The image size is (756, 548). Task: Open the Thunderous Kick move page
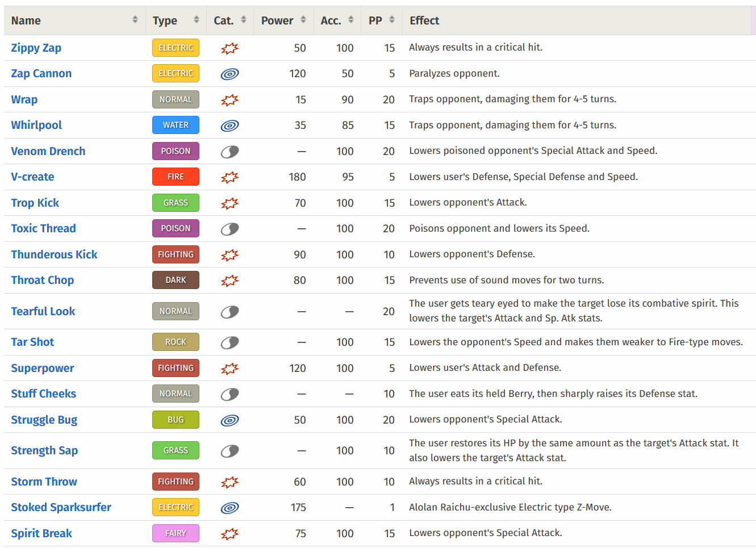[54, 254]
